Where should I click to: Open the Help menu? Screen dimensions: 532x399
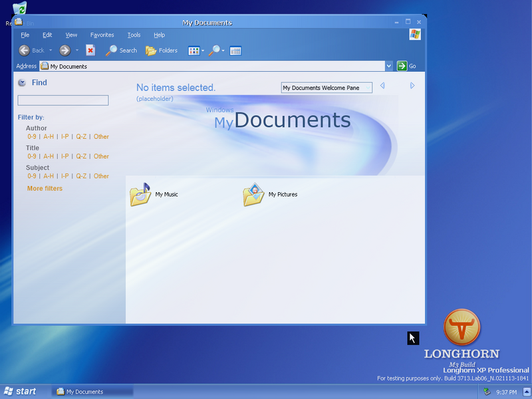tap(159, 35)
